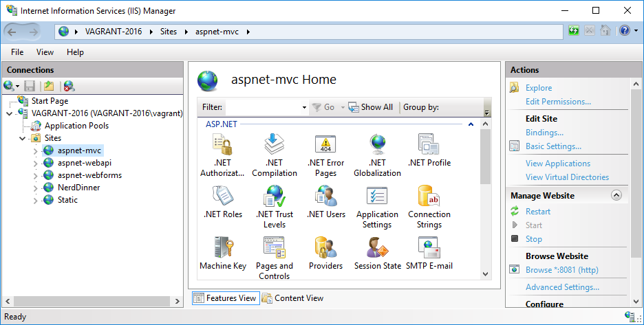Screen dimensions: 644x325
Task: Open Basic Settings link
Action: click(553, 146)
